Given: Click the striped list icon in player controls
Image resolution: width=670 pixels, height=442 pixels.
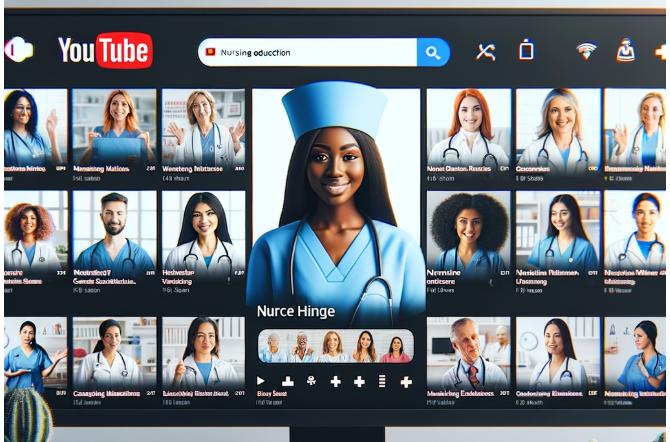Looking at the screenshot, I should pos(381,382).
